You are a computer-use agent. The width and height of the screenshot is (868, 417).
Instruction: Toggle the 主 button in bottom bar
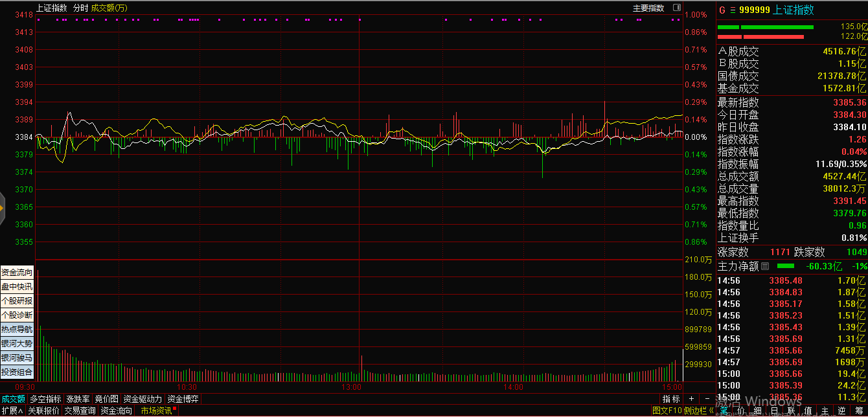tap(825, 411)
